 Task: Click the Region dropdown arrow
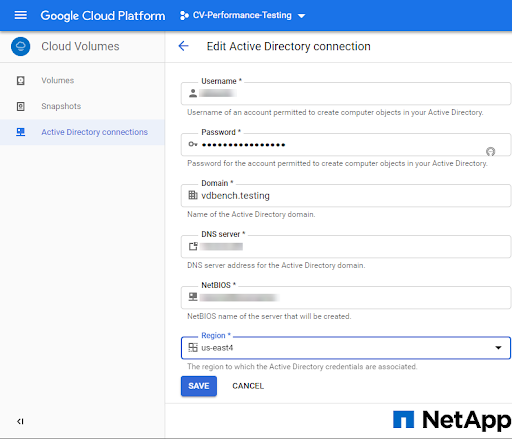point(498,348)
